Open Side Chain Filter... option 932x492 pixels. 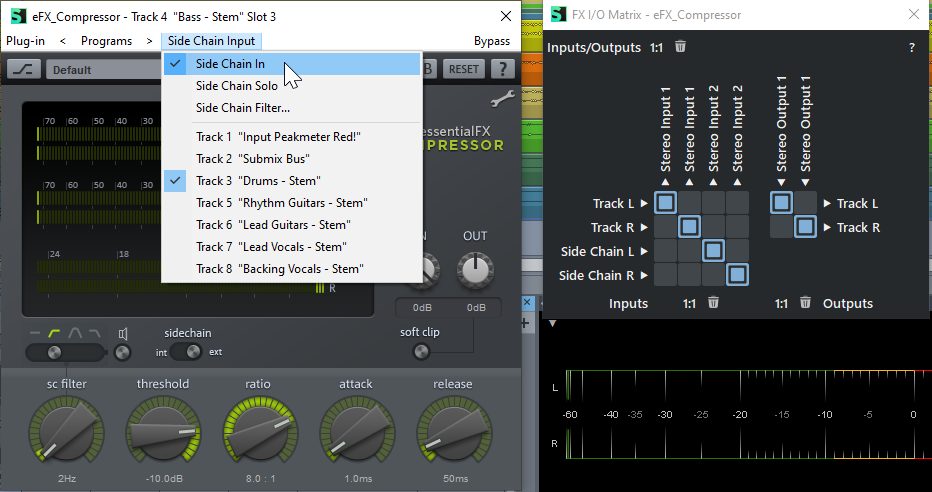click(x=292, y=108)
